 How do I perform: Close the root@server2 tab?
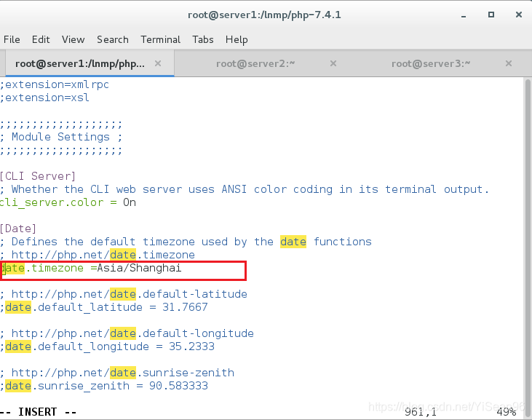[333, 63]
